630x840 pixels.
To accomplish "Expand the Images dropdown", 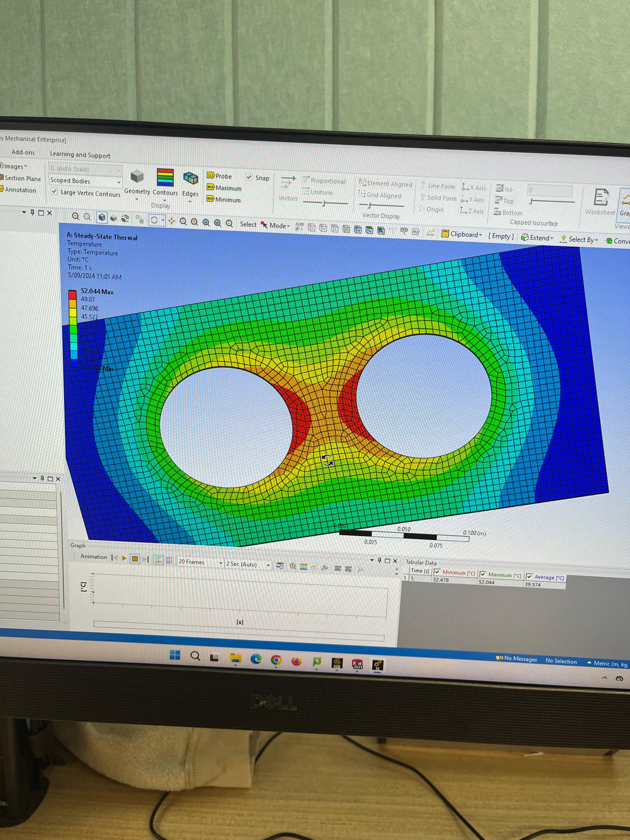I will click(14, 166).
